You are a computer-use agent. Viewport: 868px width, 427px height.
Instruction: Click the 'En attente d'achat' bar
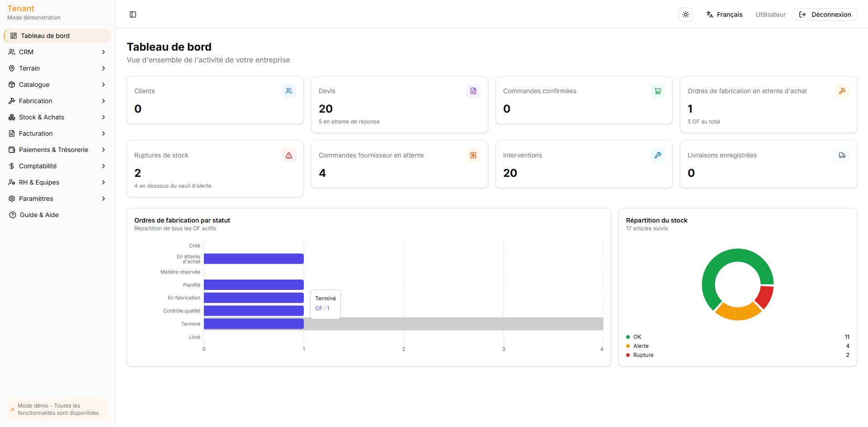click(x=254, y=259)
